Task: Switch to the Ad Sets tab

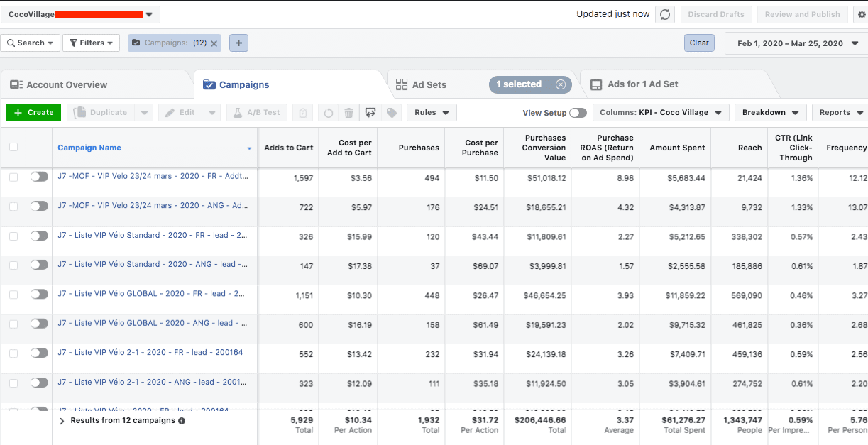Action: coord(429,84)
